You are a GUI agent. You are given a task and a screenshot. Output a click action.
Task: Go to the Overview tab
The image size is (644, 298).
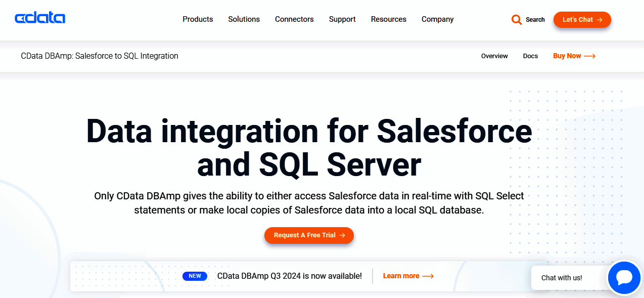pos(494,56)
